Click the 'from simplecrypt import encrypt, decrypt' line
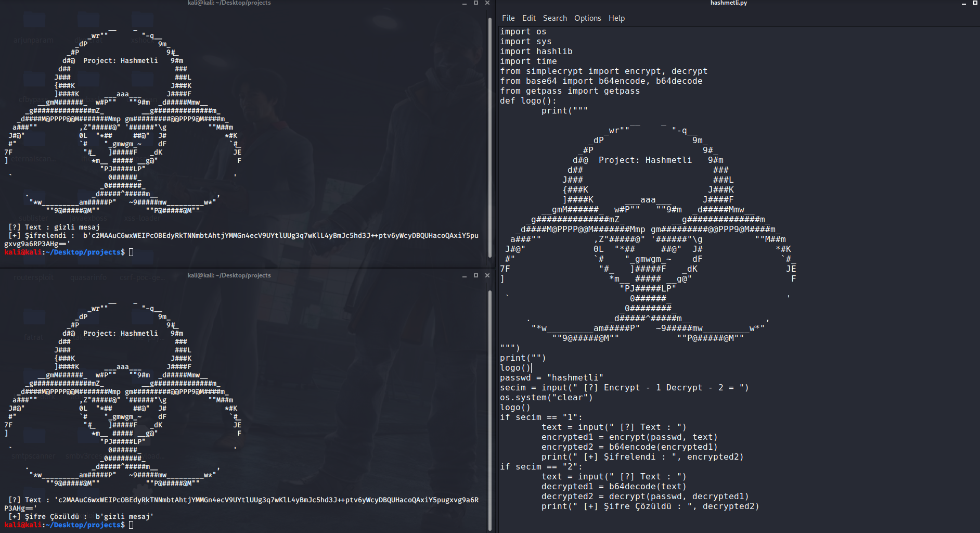 pos(603,71)
